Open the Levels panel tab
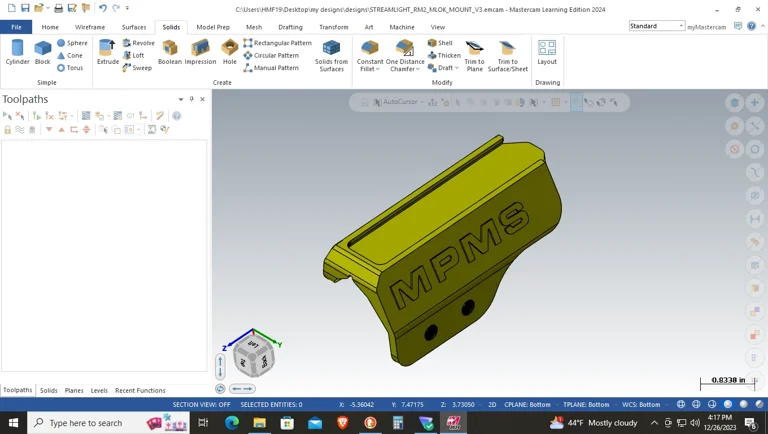The width and height of the screenshot is (768, 434). point(99,390)
